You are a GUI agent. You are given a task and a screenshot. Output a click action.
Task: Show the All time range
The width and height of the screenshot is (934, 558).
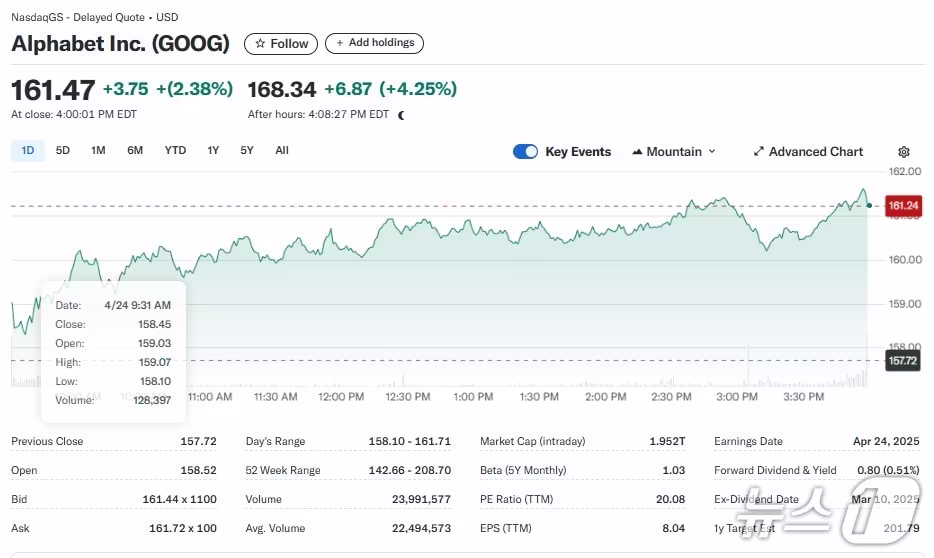[x=282, y=151]
